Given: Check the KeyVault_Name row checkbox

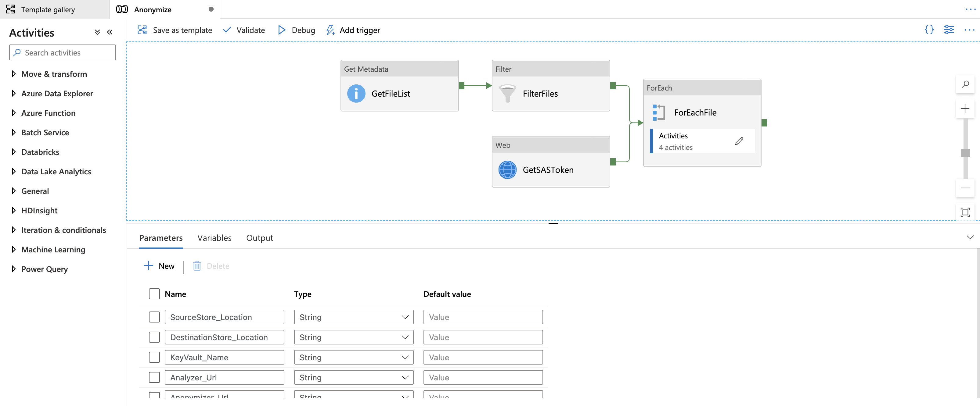Looking at the screenshot, I should click(x=154, y=357).
